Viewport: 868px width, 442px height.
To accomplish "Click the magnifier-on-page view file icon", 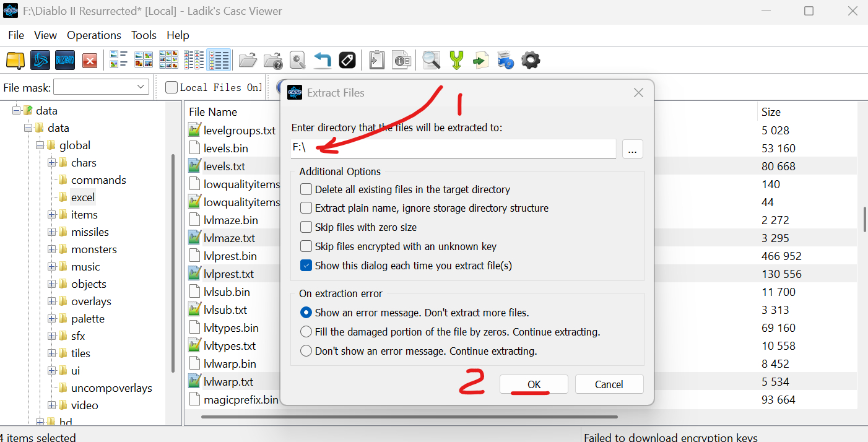I will tap(297, 60).
